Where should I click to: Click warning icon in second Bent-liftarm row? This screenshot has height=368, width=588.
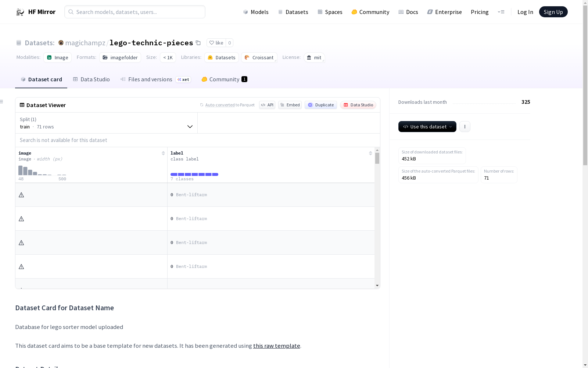[21, 219]
